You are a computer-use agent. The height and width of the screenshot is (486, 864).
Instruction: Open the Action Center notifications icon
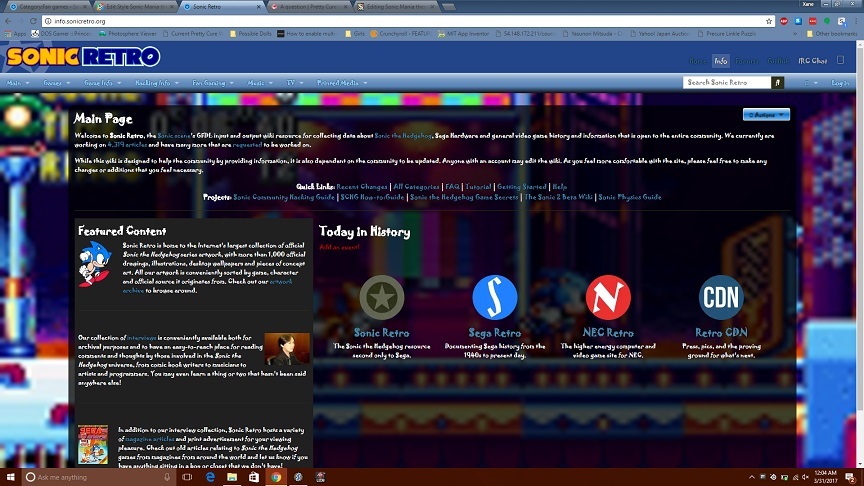[850, 477]
